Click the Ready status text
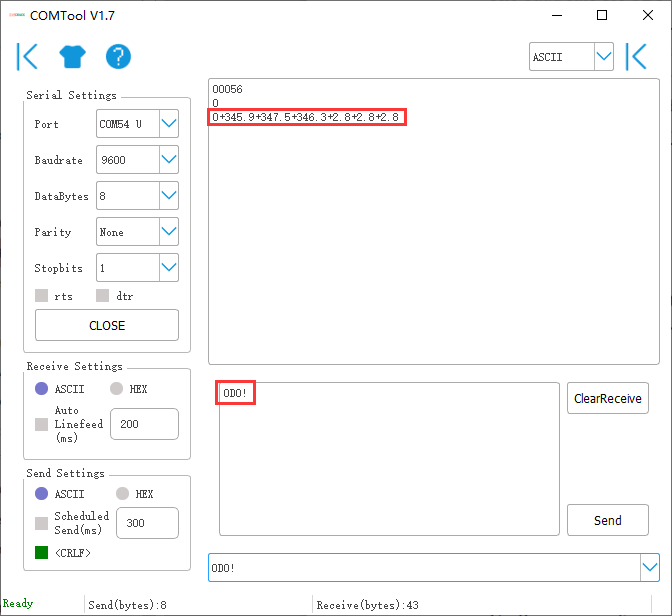 18,603
